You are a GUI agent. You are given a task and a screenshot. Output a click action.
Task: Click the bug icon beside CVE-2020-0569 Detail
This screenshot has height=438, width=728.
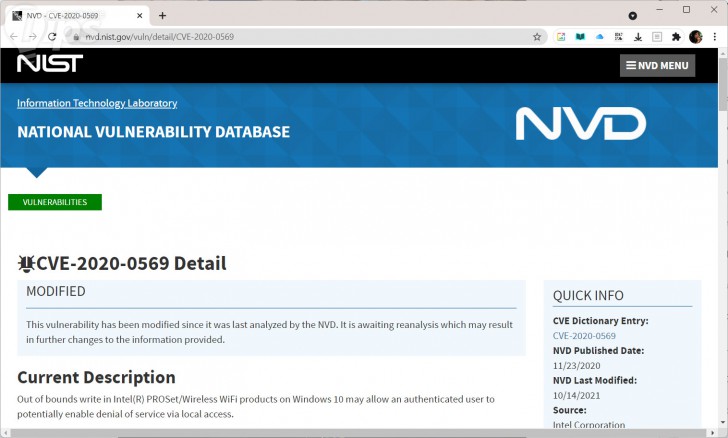[x=26, y=263]
